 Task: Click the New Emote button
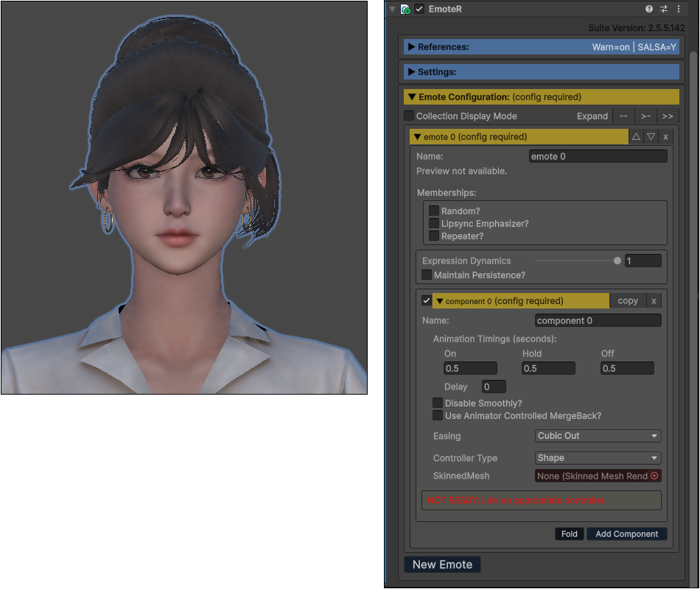click(x=442, y=565)
